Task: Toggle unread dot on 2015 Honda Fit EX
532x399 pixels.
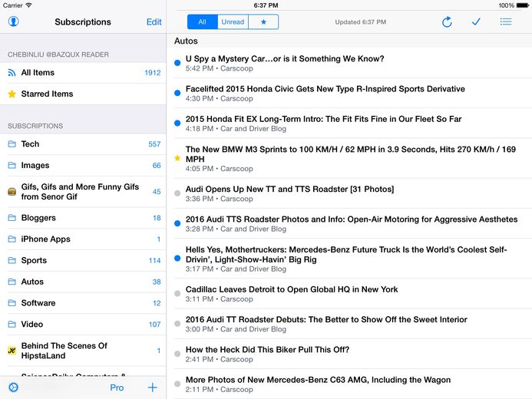Action: 177,123
